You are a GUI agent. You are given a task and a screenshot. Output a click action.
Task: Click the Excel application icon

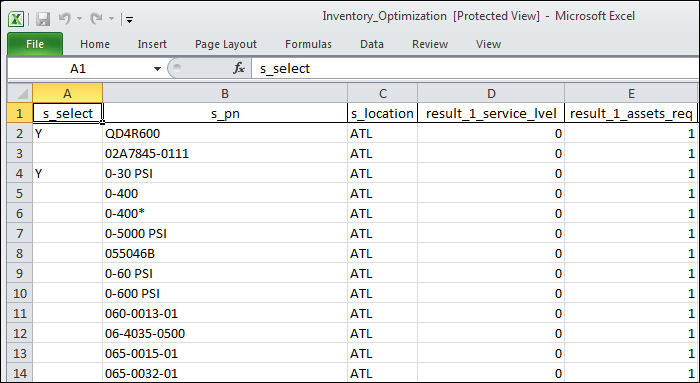pyautogui.click(x=17, y=19)
